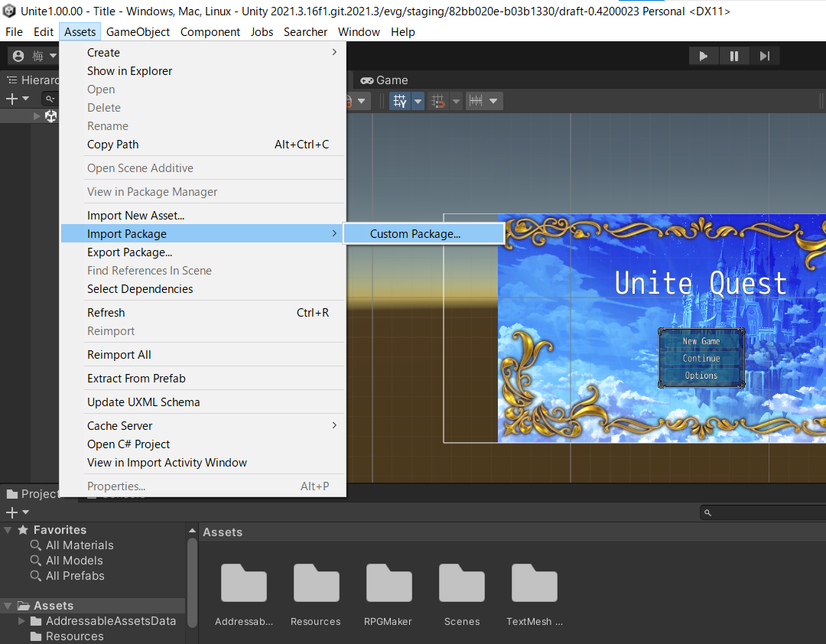Open the grid snapping settings dropdown
Screen dimensions: 826x644
click(x=456, y=101)
